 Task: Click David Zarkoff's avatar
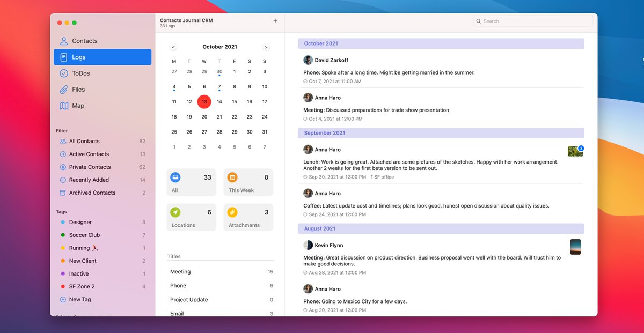pos(308,60)
